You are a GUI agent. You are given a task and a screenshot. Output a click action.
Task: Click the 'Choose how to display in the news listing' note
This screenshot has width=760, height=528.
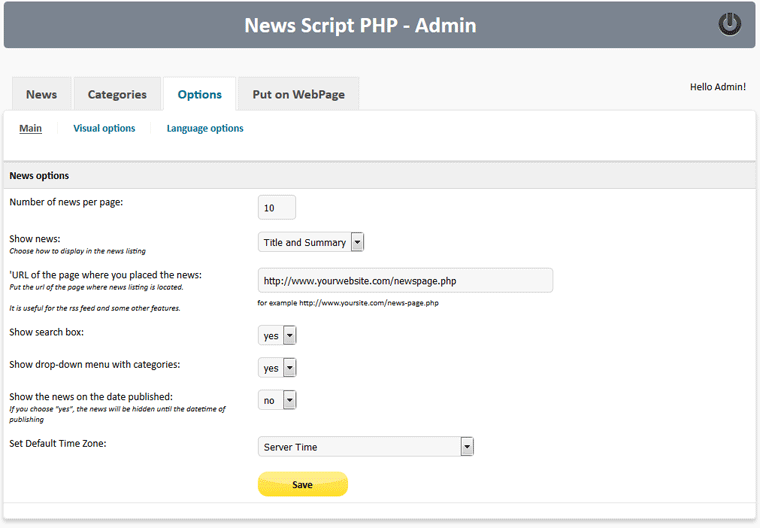pyautogui.click(x=78, y=251)
